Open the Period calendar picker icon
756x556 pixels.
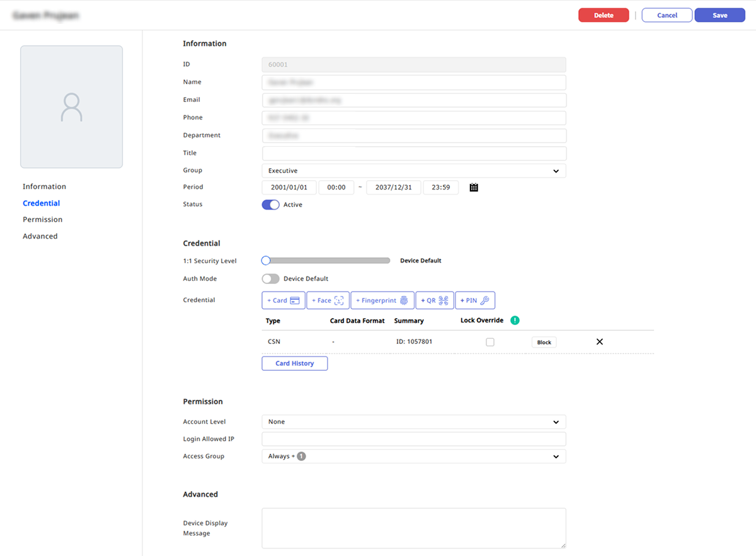tap(474, 188)
